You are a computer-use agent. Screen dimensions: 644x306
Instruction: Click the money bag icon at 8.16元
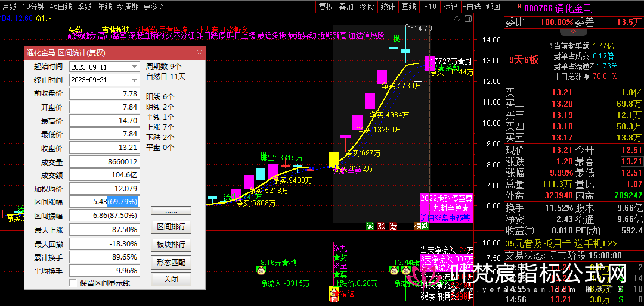tap(261, 270)
